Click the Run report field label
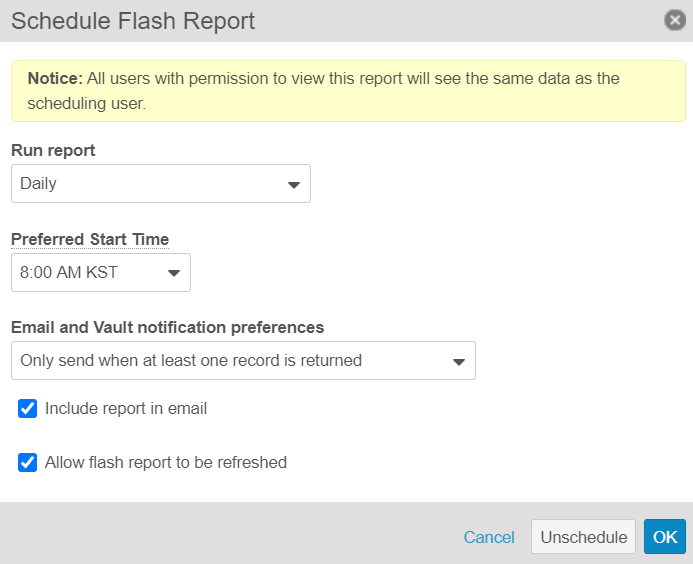693x564 pixels. click(53, 150)
